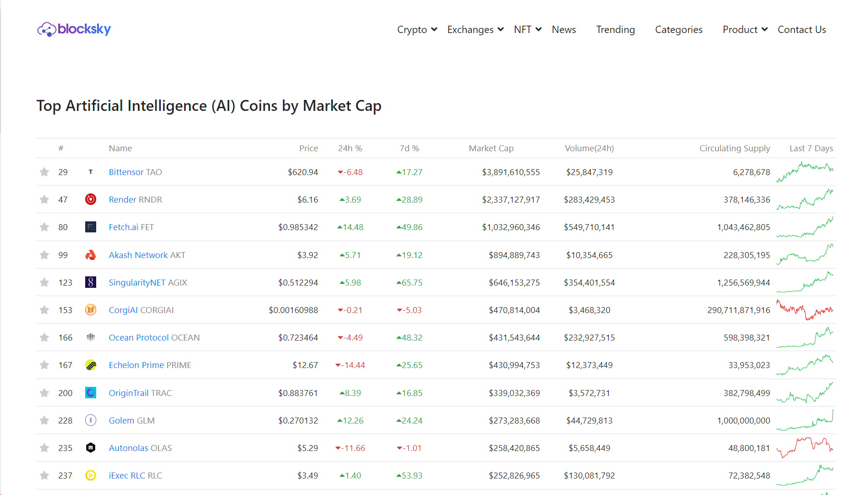Open the iExec RLC coin link
Image resolution: width=868 pixels, height=495 pixels.
click(x=127, y=475)
